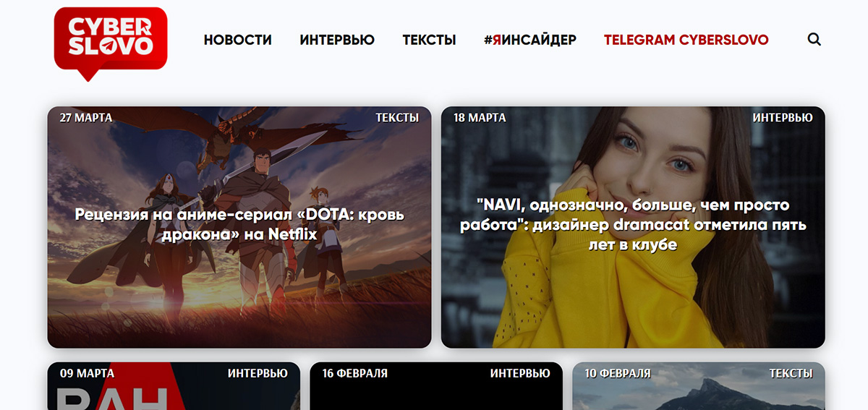Select the ТЕКСТЫ menu item
Screen dimensions: 868x410
point(429,40)
